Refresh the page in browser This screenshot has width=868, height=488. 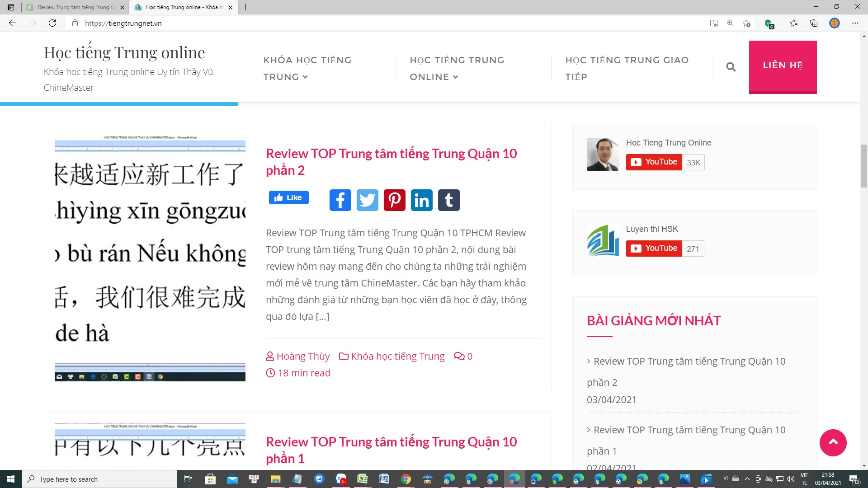click(52, 23)
